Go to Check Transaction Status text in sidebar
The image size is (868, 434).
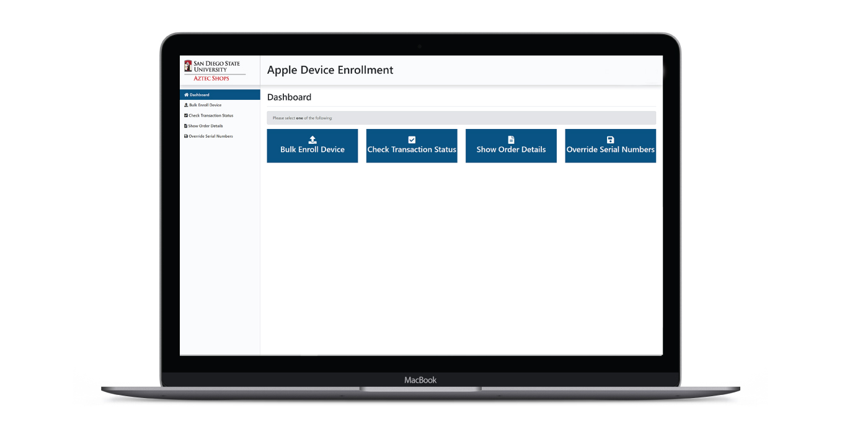[211, 116]
